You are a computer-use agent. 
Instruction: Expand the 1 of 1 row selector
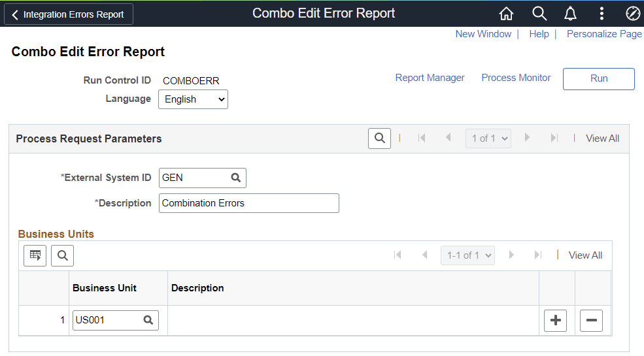488,138
